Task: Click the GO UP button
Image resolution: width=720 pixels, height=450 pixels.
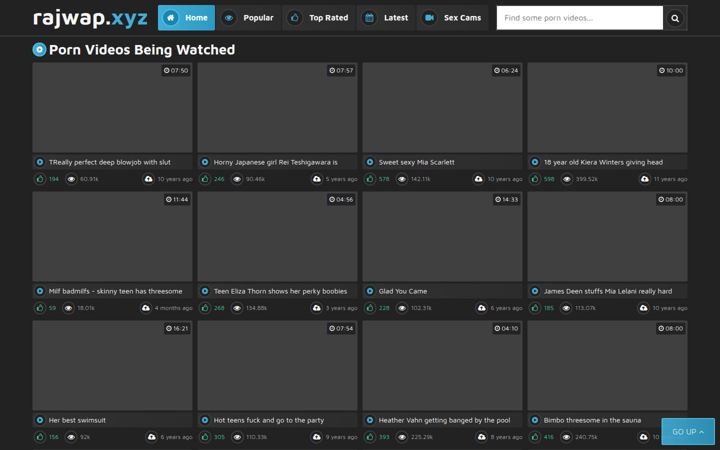Action: pyautogui.click(x=688, y=432)
